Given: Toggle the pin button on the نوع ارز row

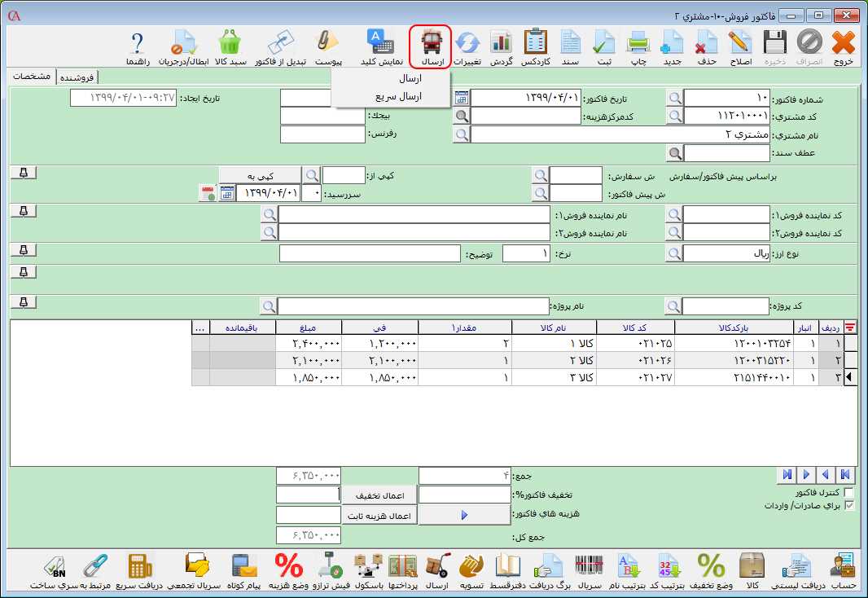Looking at the screenshot, I should 24,250.
